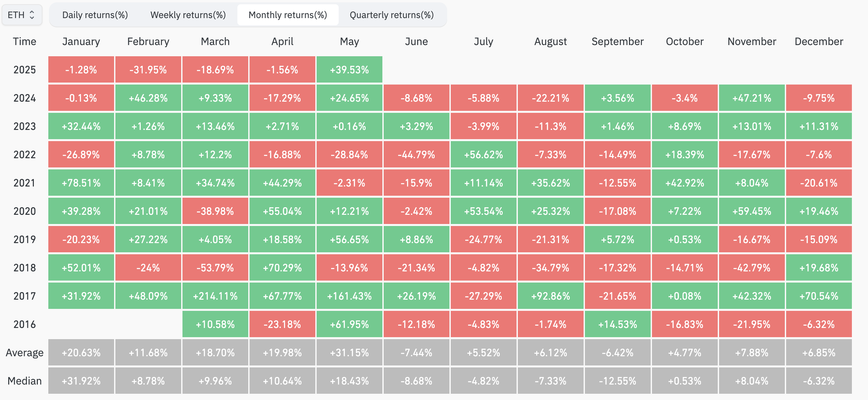Select the November 2020 +59.45% cell
This screenshot has height=400, width=868.
point(752,211)
